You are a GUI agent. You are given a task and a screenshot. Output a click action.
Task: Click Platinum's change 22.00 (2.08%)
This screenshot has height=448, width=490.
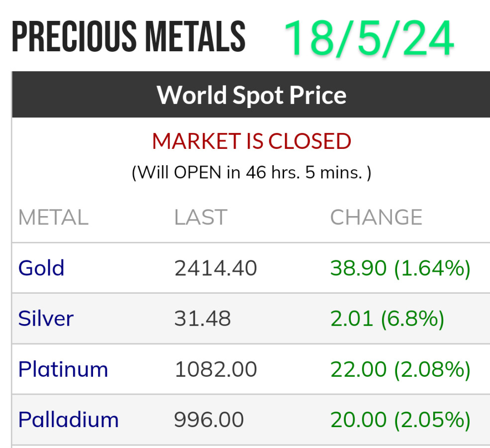tap(400, 369)
